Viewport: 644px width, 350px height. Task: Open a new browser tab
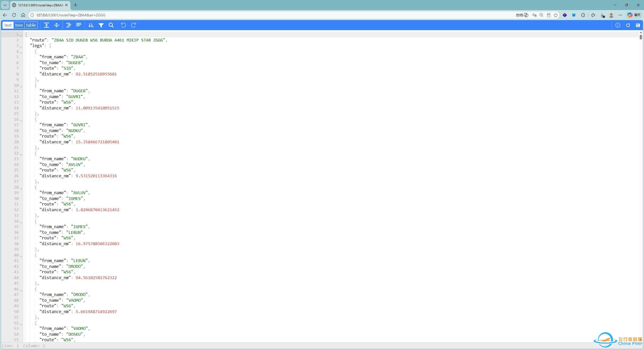click(x=75, y=5)
